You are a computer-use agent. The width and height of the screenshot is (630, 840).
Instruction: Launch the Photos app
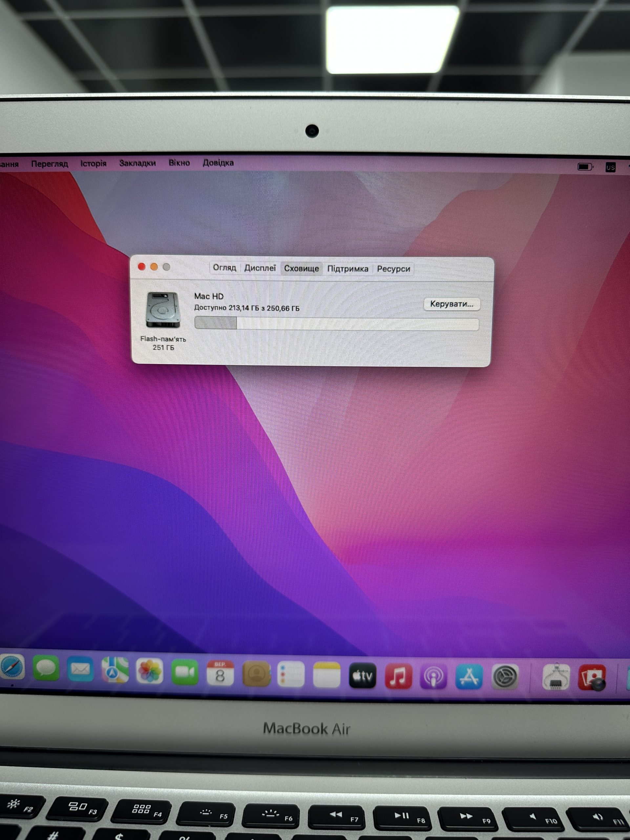coord(150,671)
